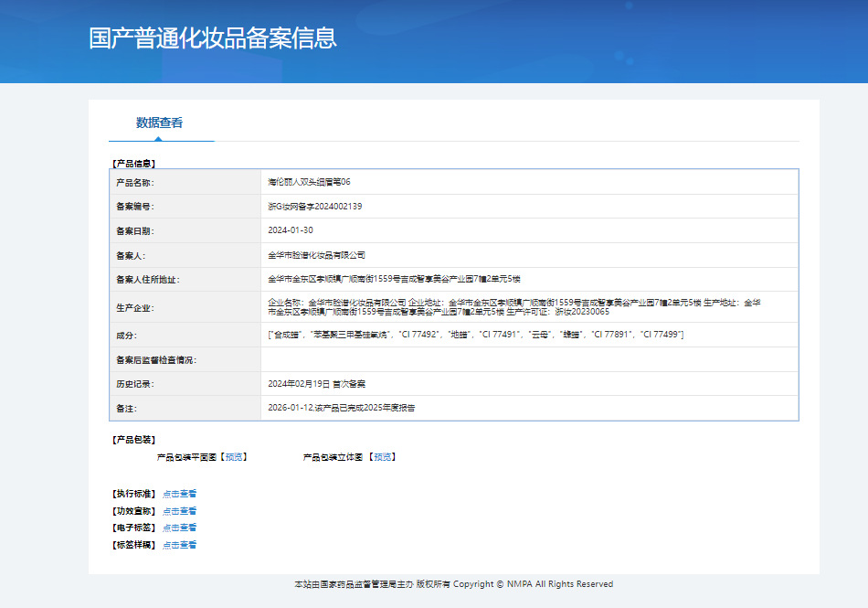Click the 备案人: row label
Image resolution: width=868 pixels, height=608 pixels.
click(x=131, y=256)
